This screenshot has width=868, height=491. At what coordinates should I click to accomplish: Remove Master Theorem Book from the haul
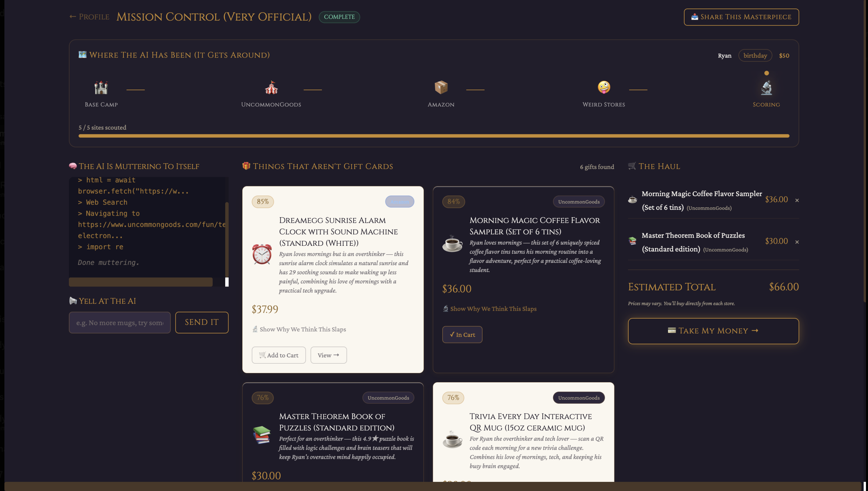point(797,242)
